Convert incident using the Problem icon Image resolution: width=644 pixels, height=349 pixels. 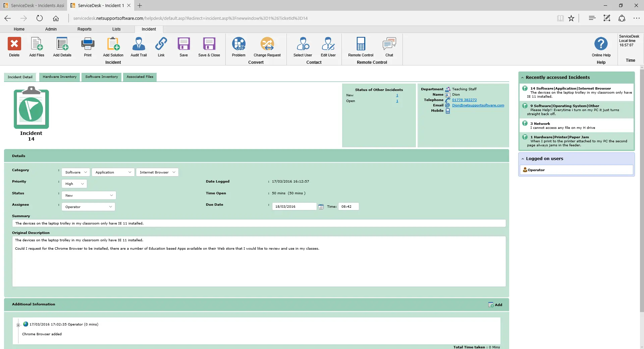click(238, 46)
